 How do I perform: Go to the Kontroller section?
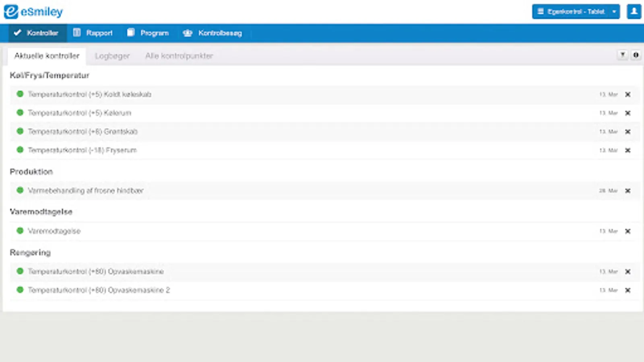37,33
